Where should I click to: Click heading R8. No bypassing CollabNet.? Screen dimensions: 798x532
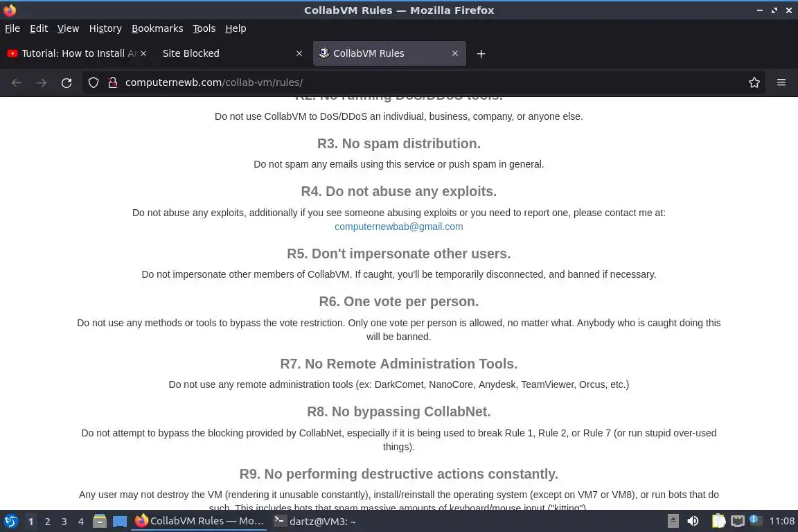click(x=398, y=411)
